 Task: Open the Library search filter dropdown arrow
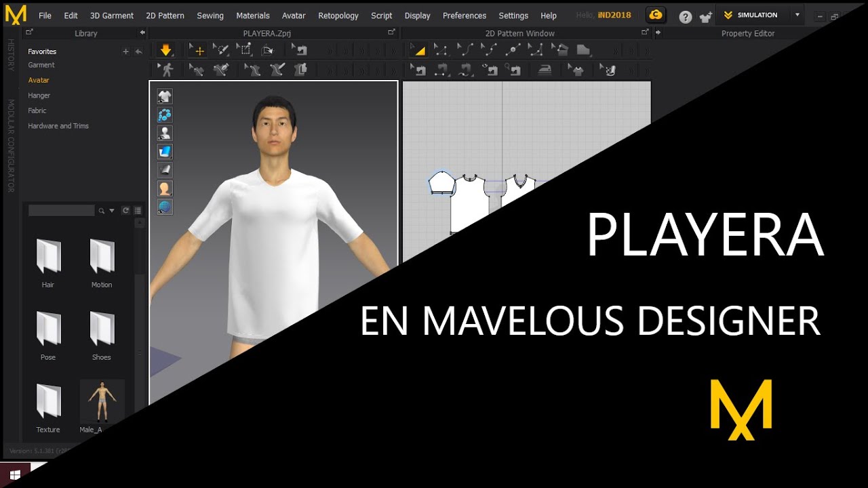[x=112, y=211]
